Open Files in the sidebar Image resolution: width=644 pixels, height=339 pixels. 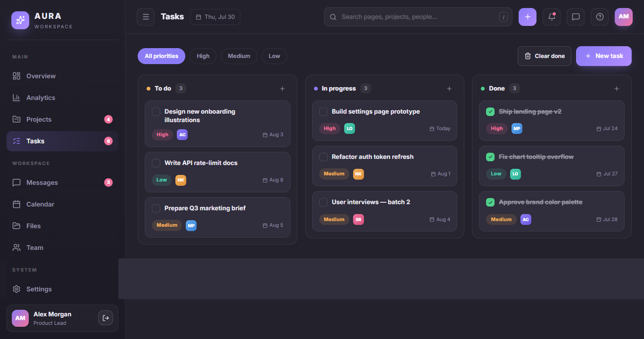62,226
